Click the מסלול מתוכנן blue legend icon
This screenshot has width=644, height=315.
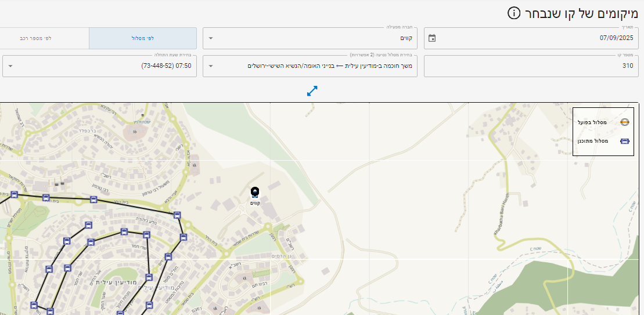625,141
